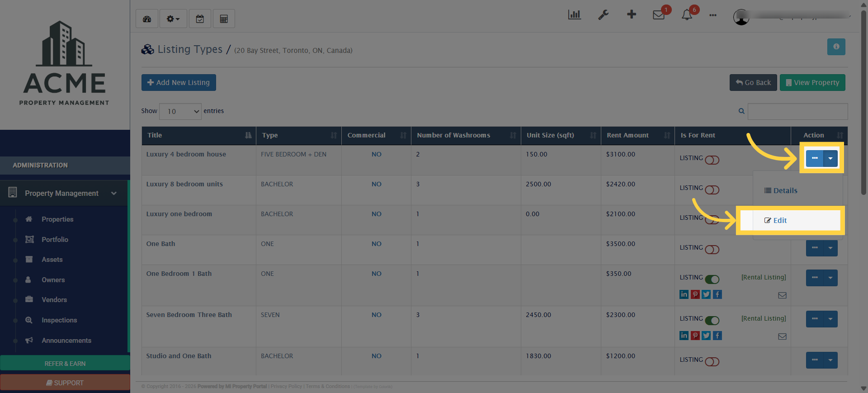Open Assets in the sidebar

(52, 260)
